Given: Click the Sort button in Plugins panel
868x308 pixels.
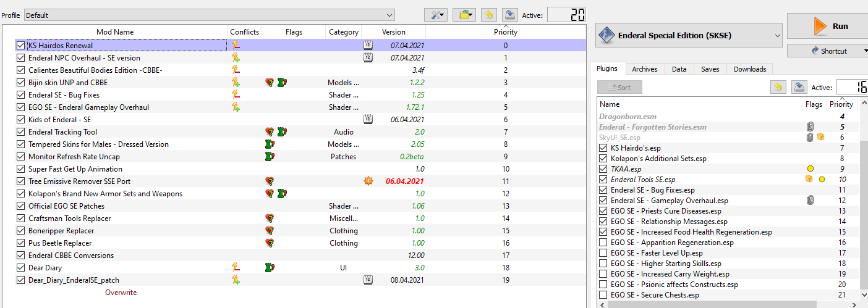Looking at the screenshot, I should tap(619, 87).
